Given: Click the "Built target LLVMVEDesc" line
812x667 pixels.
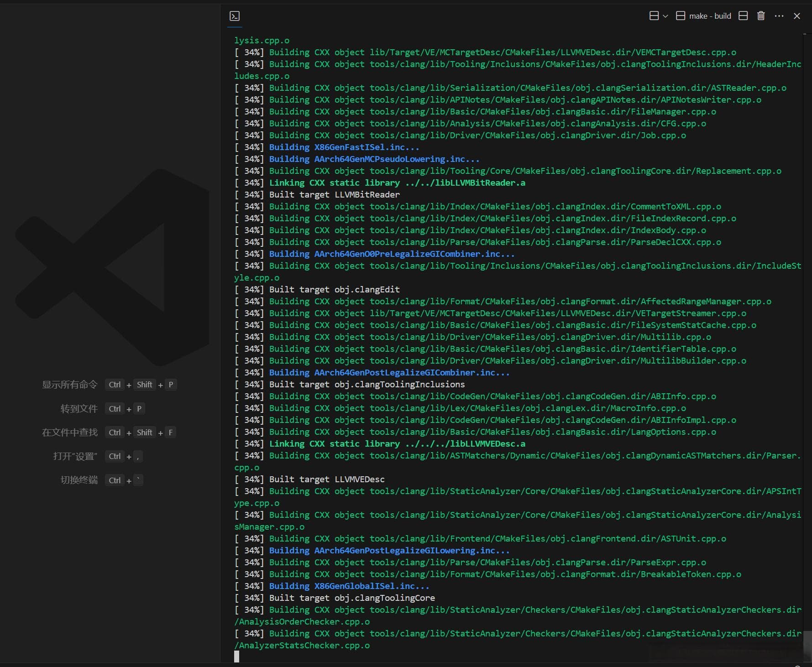Looking at the screenshot, I should coord(309,479).
